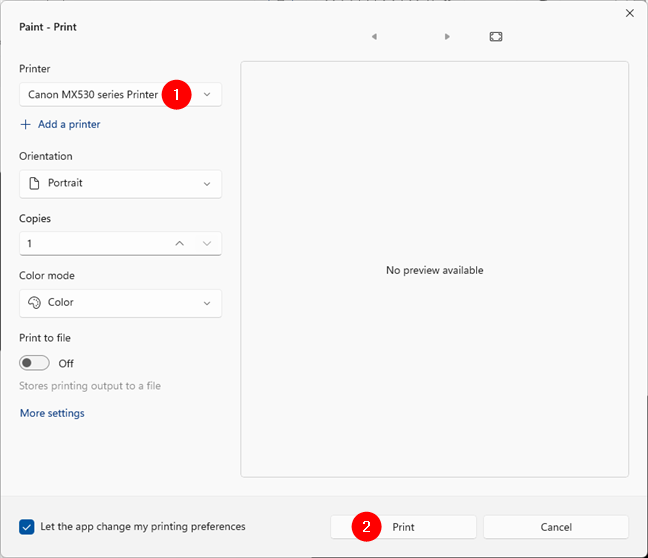Image resolution: width=648 pixels, height=558 pixels.
Task: Click the Print button
Action: [403, 527]
